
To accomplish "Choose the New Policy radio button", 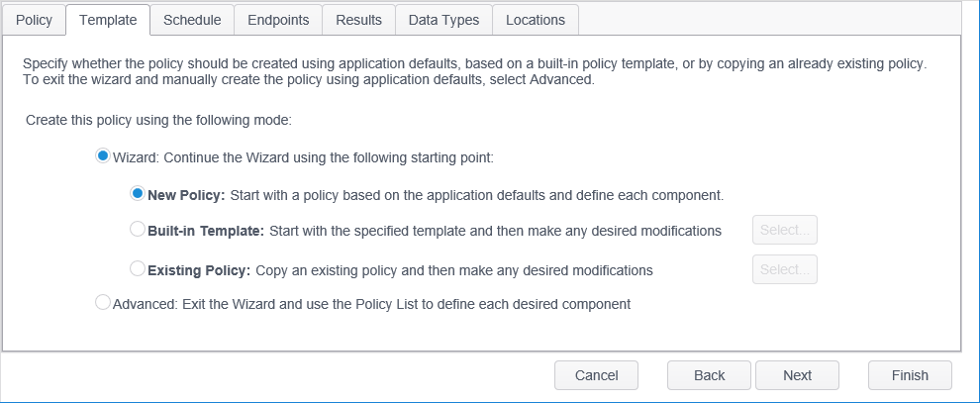I will (x=139, y=194).
